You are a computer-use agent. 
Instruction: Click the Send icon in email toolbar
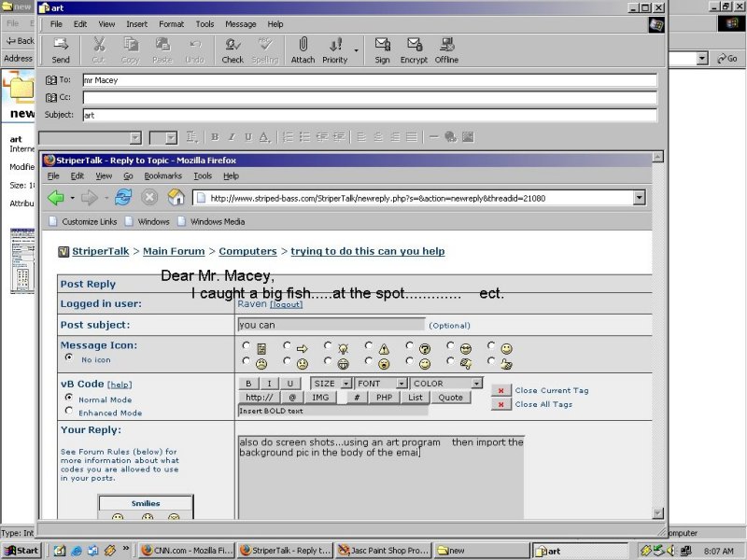pyautogui.click(x=61, y=49)
